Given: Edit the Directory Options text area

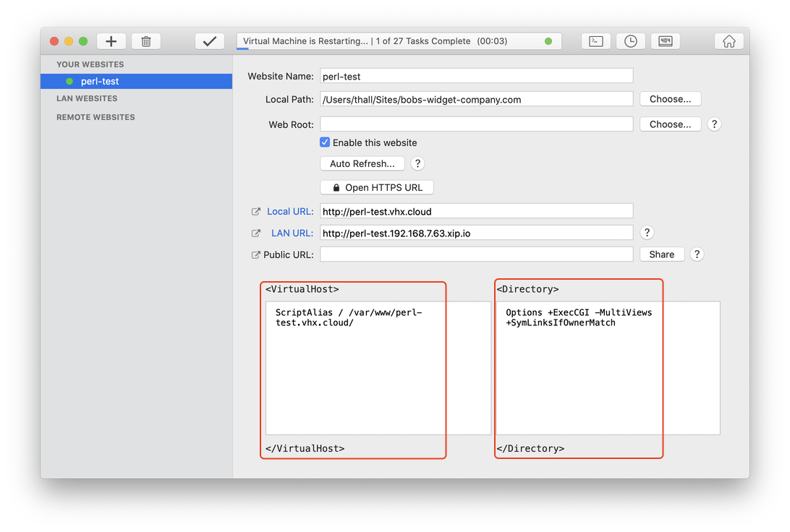Looking at the screenshot, I should coord(608,368).
